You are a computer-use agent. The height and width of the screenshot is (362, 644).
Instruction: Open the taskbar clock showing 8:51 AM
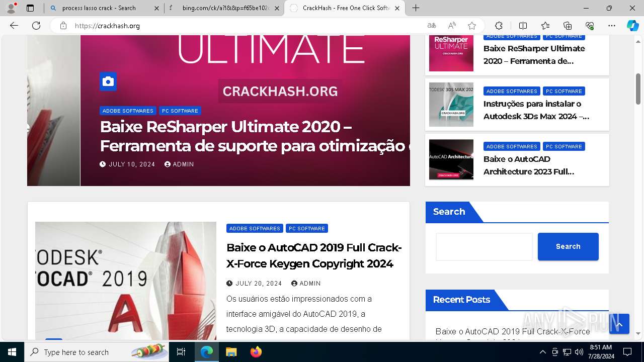[x=601, y=352]
